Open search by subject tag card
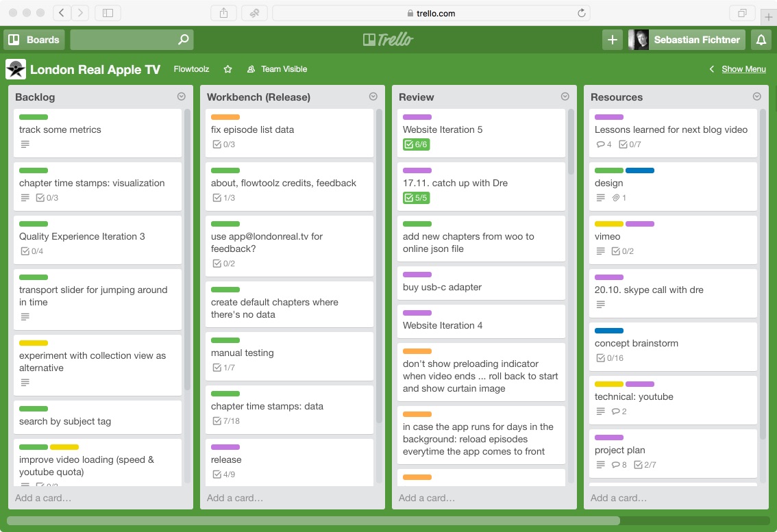The height and width of the screenshot is (532, 777). tap(97, 417)
